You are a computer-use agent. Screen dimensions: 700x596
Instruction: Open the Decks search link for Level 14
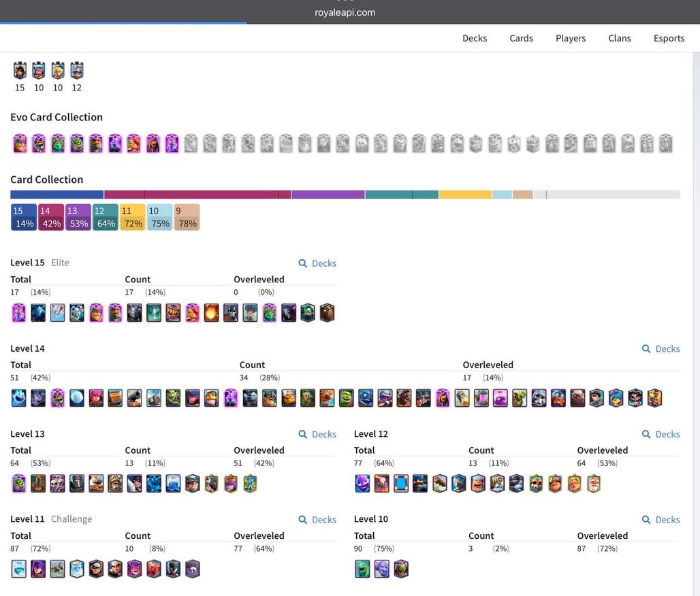click(x=661, y=349)
